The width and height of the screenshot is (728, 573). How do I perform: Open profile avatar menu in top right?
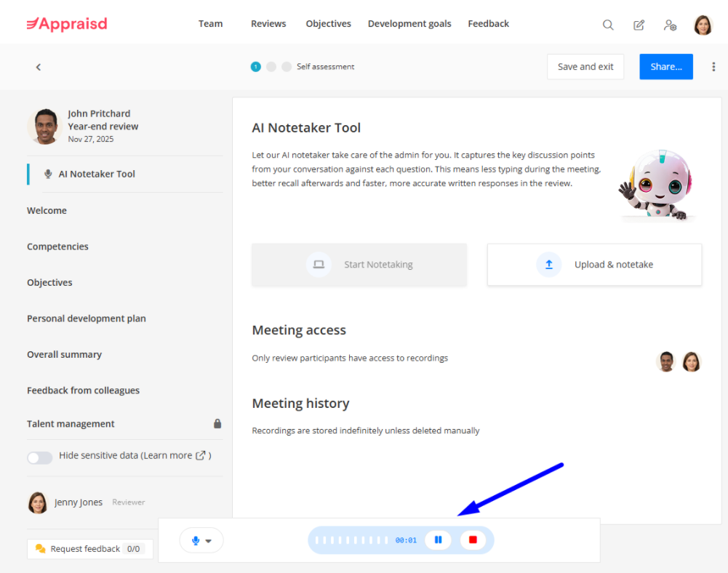(703, 25)
